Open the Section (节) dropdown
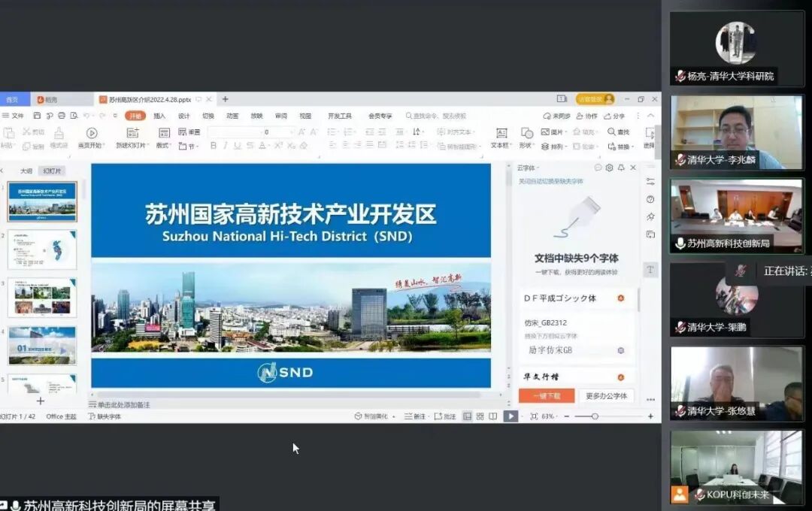 coord(189,147)
